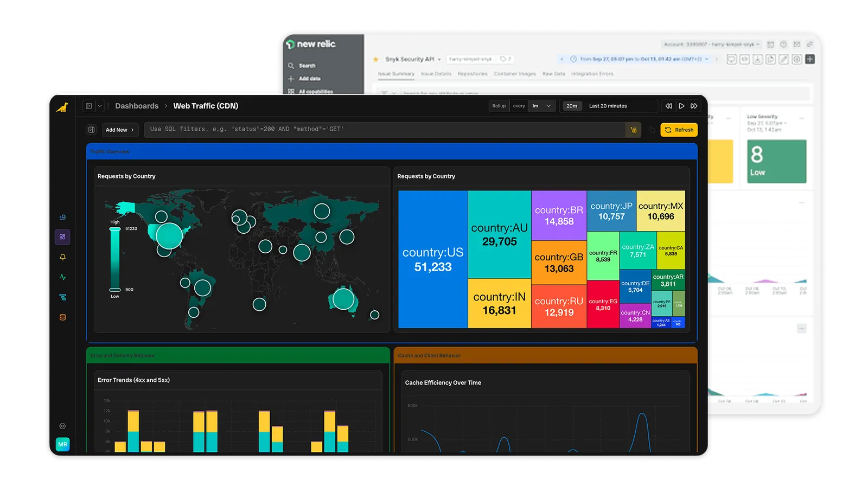
Task: Select the country:GB 13,063 tile
Action: (x=559, y=263)
